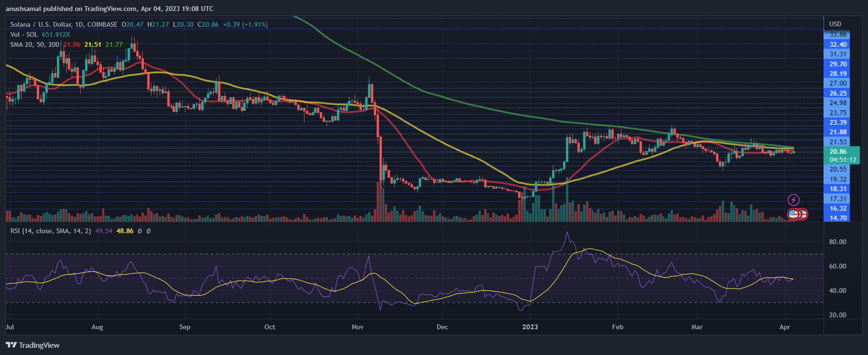Click the 23.39 price level label
868x355 pixels.
(838, 122)
